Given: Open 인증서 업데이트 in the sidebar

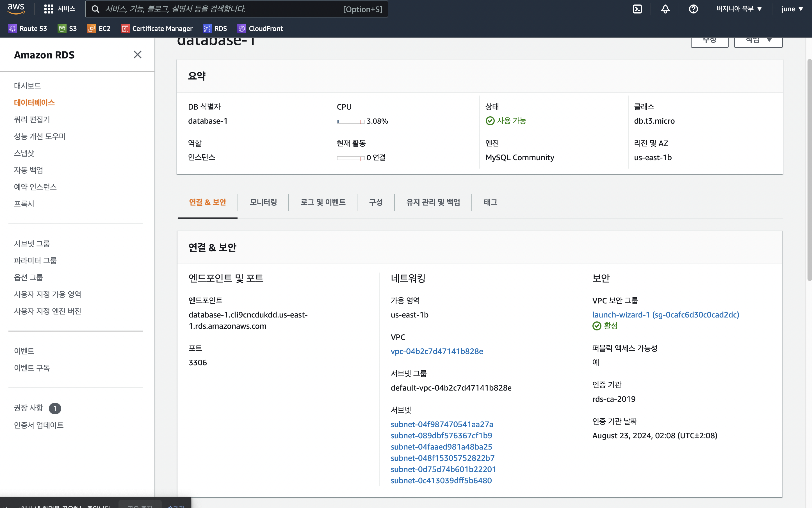Looking at the screenshot, I should coord(38,425).
